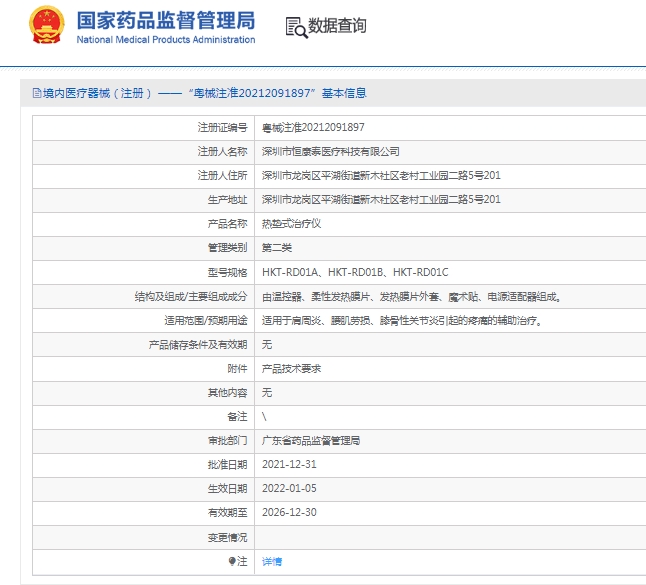Click the 有效期至 label
This screenshot has height=585, width=646.
pos(227,512)
